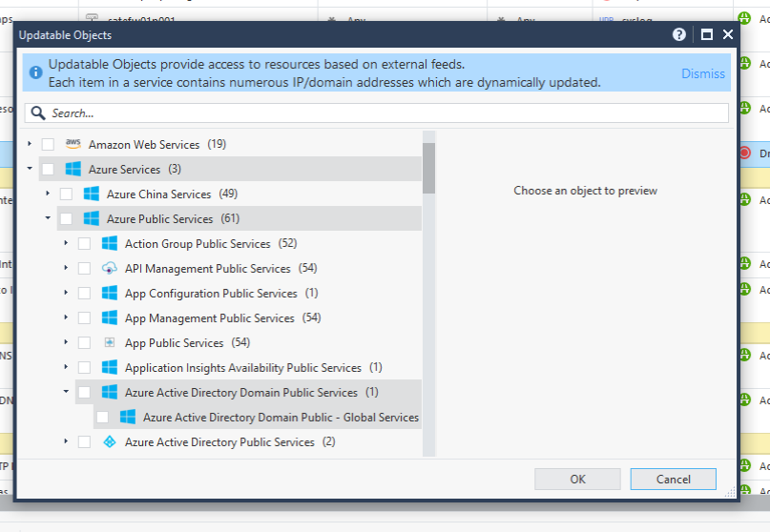Click the Azure Services Windows icon

click(x=73, y=169)
